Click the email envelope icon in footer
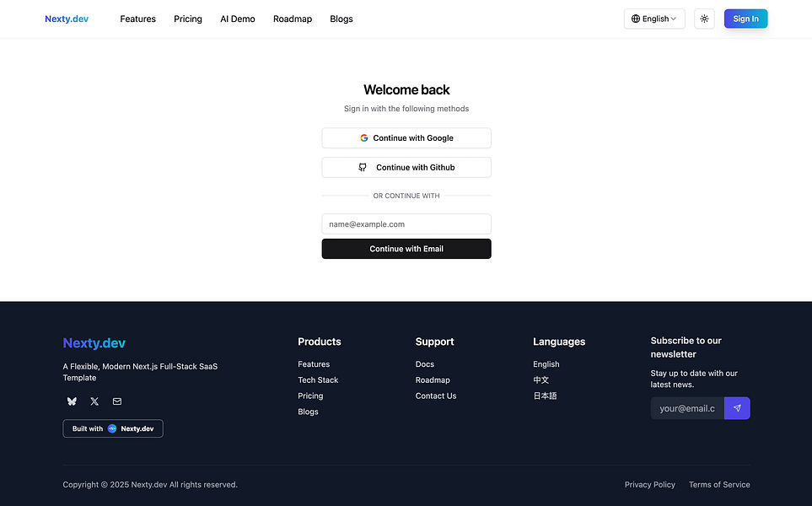Viewport: 812px width, 506px height. [x=116, y=401]
